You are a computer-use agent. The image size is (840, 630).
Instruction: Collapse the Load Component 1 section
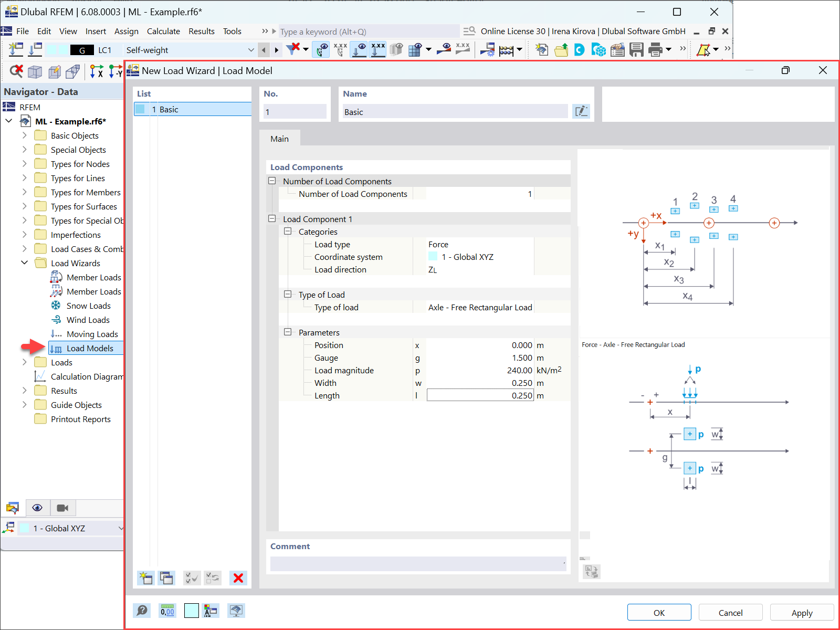(x=272, y=219)
